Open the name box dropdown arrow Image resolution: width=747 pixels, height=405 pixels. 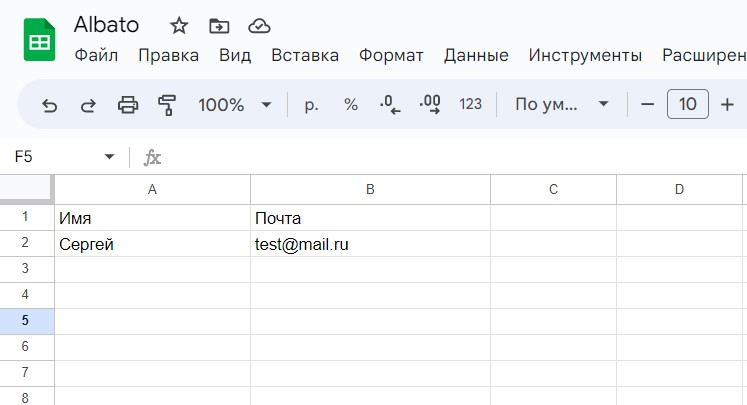click(x=109, y=157)
